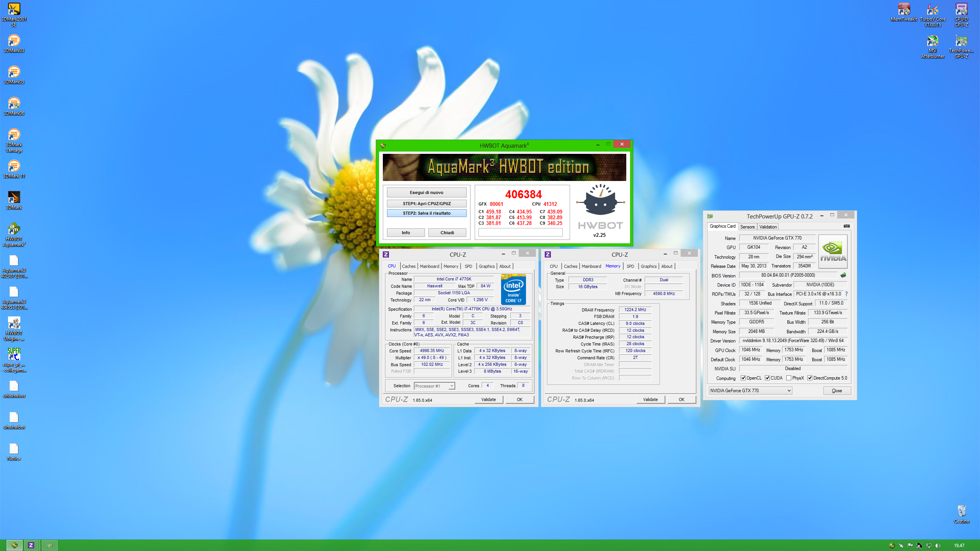Switch to Mainboard tab in left CPU-Z
Screen dimensions: 980x551
(430, 266)
